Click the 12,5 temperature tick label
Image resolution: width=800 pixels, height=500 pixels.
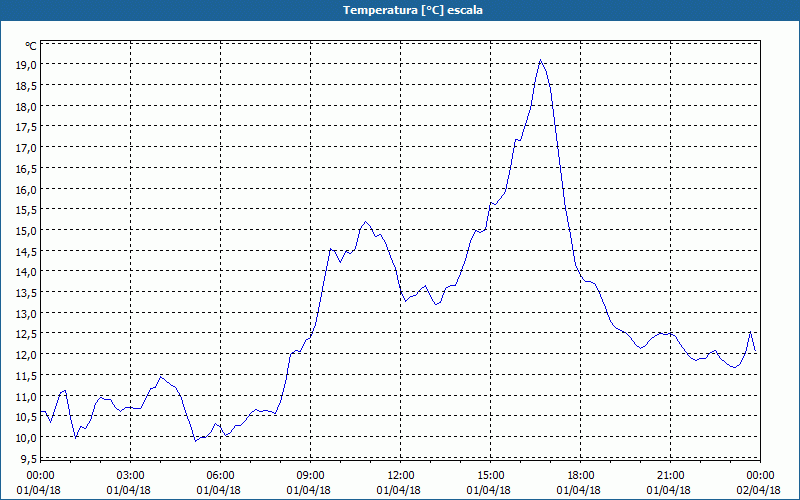[x=26, y=334]
